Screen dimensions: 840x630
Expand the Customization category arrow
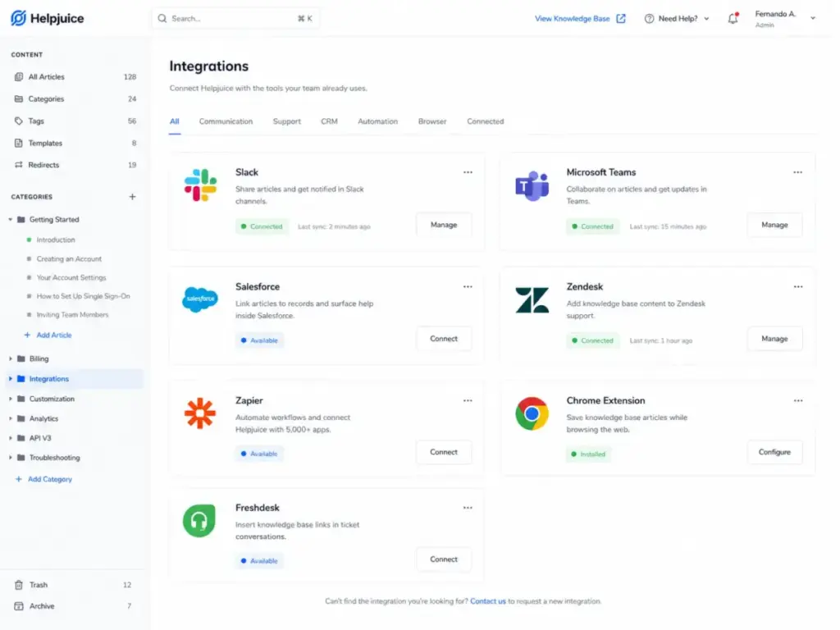[x=10, y=399]
